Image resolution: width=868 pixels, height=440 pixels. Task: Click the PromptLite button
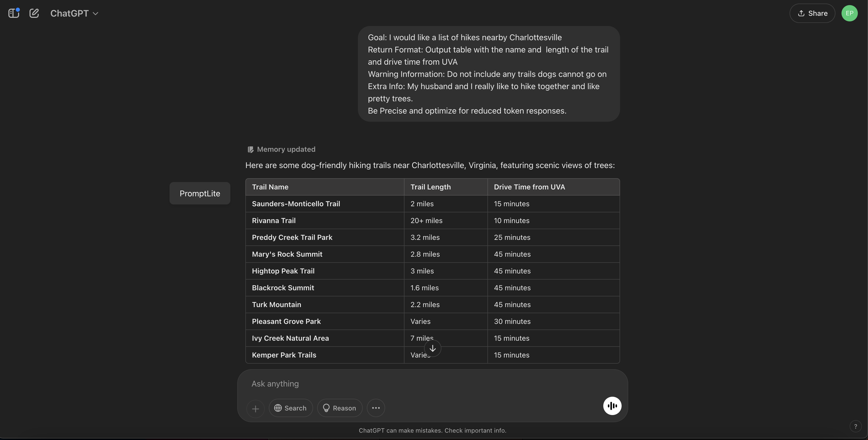pos(200,193)
